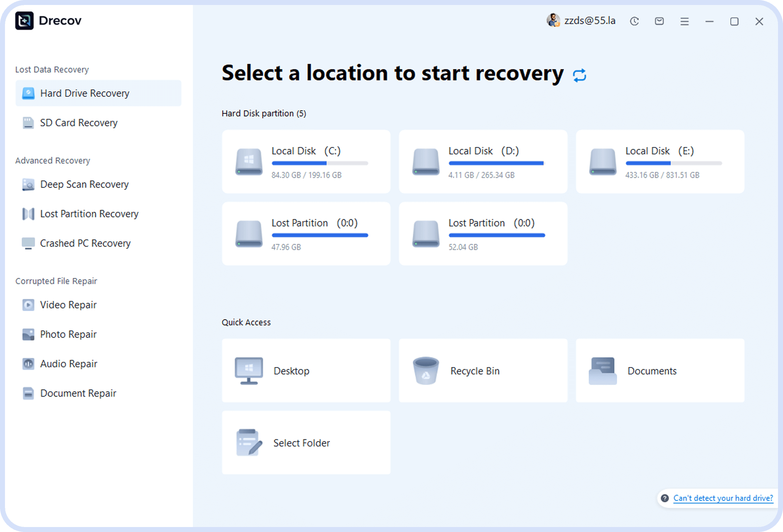
Task: Choose Local Disk (C:) partition
Action: click(306, 162)
